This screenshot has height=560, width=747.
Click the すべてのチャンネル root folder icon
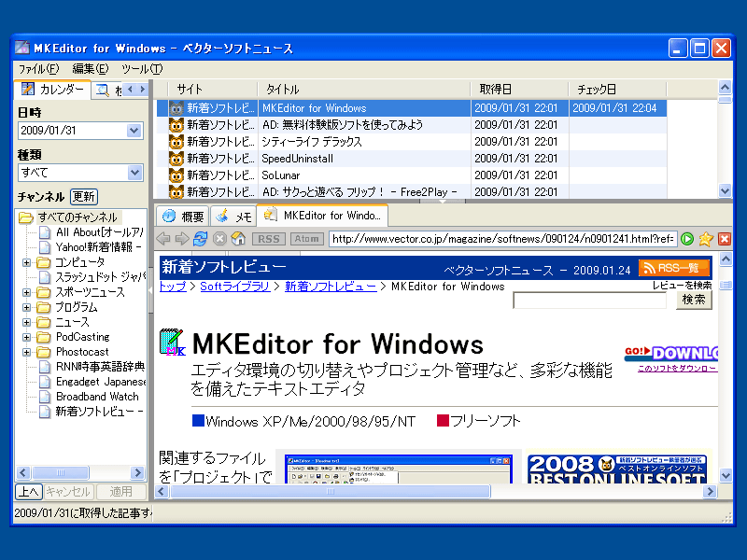pyautogui.click(x=26, y=217)
